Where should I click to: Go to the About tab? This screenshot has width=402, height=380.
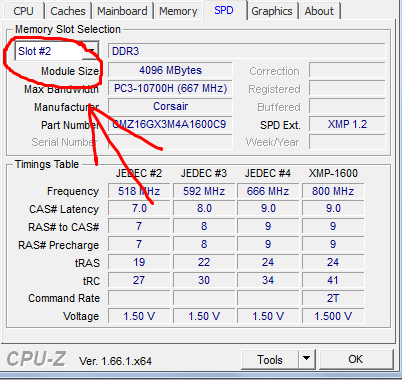(x=319, y=11)
